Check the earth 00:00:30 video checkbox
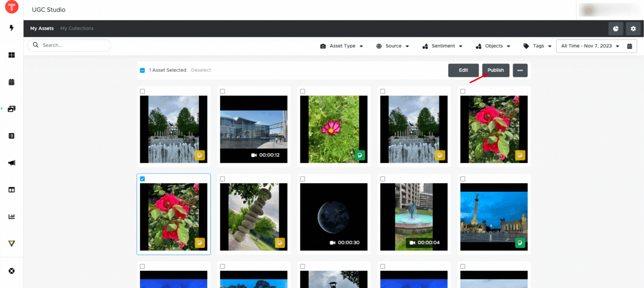Screen dimensions: 644x288 pos(303,179)
